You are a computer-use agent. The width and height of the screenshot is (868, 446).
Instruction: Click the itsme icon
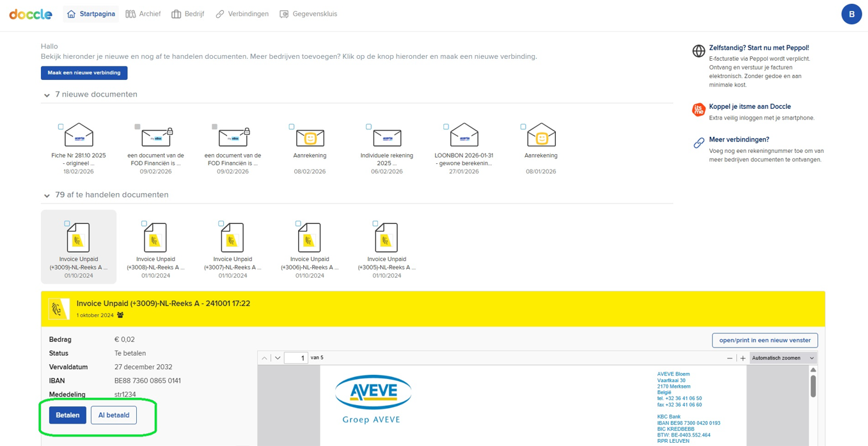(x=698, y=110)
